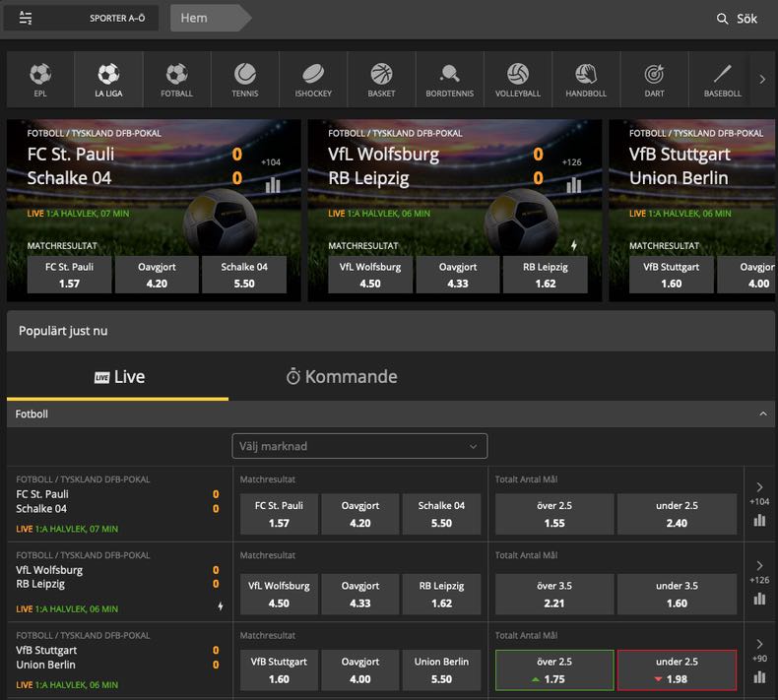Viewport: 778px width, 700px height.
Task: Select under 2.5 at 1.98
Action: pyautogui.click(x=677, y=670)
